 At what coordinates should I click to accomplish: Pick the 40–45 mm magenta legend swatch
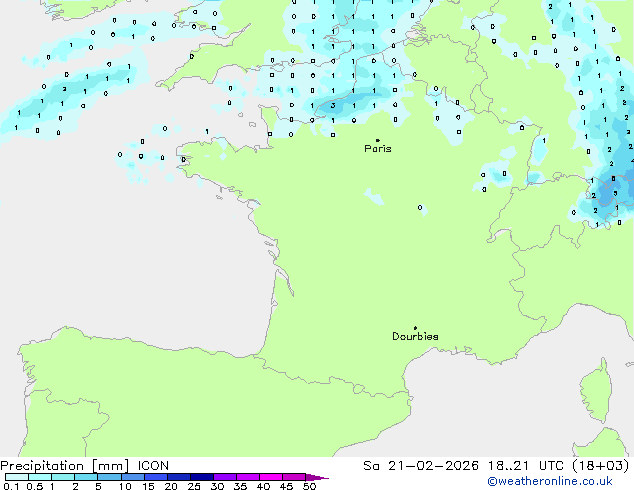click(x=271, y=477)
